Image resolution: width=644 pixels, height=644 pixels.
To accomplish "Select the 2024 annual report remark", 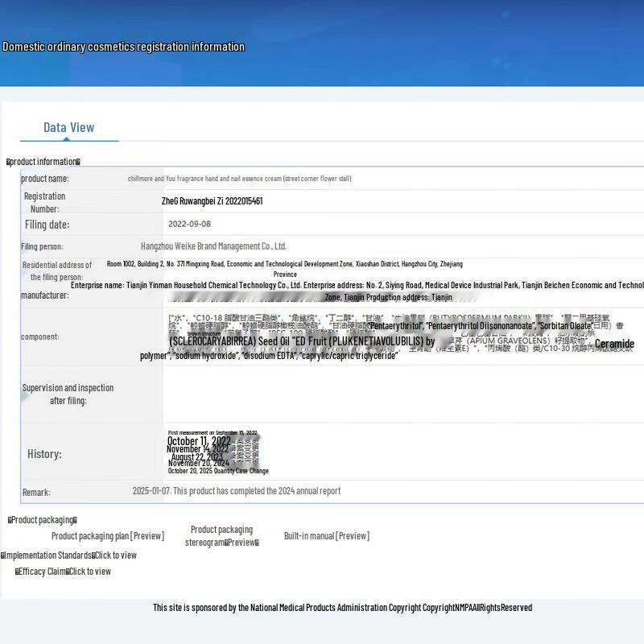I will [237, 491].
